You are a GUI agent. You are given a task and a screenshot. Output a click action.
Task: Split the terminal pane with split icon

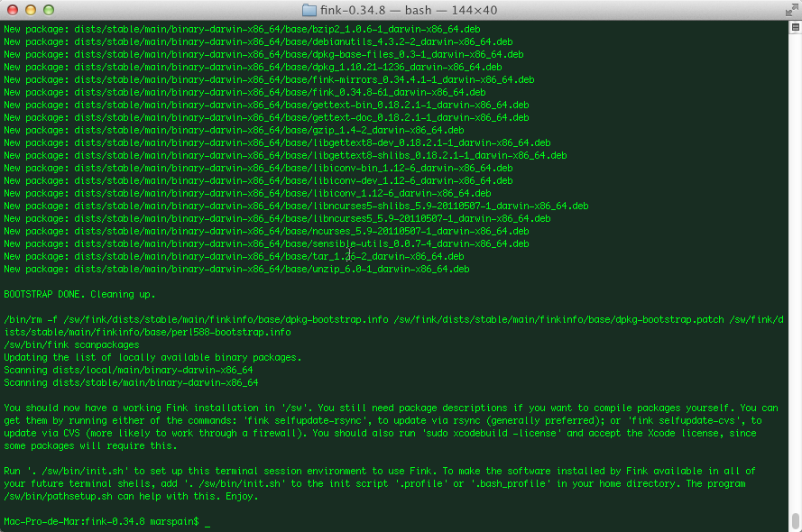[794, 28]
